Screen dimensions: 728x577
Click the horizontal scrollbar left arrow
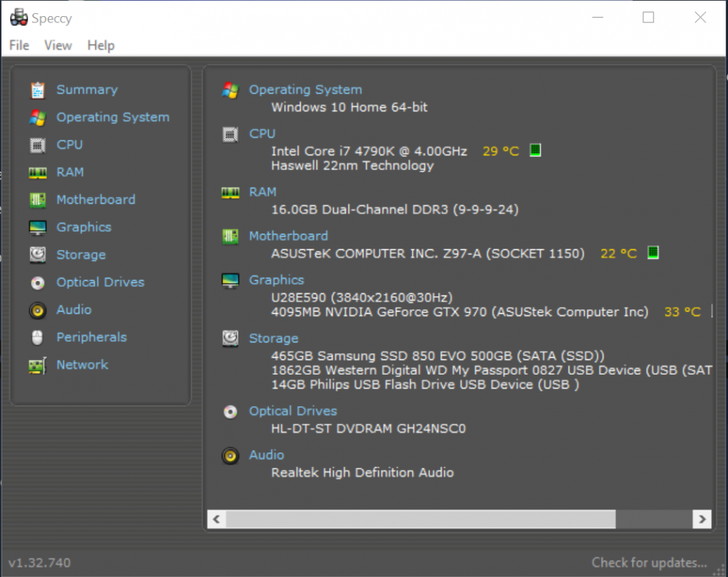click(x=216, y=519)
